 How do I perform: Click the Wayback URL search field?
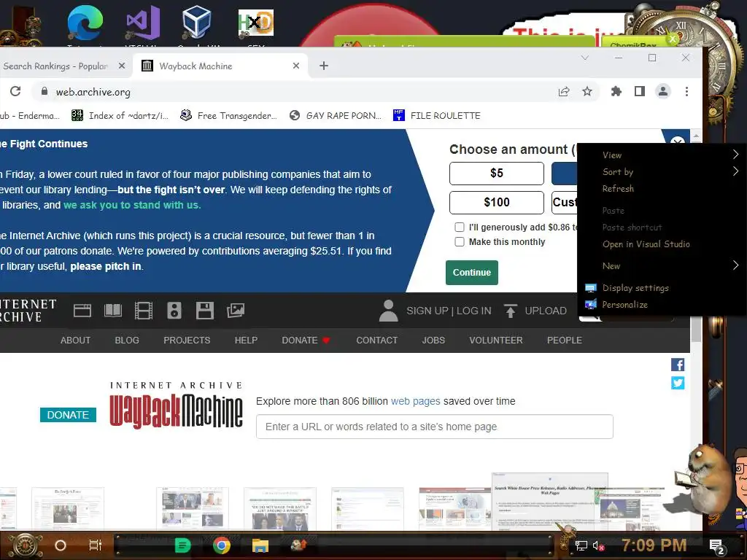(x=435, y=427)
